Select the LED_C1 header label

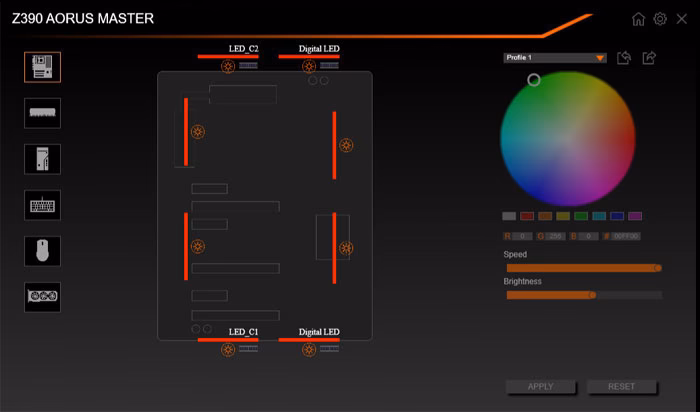[x=243, y=332]
